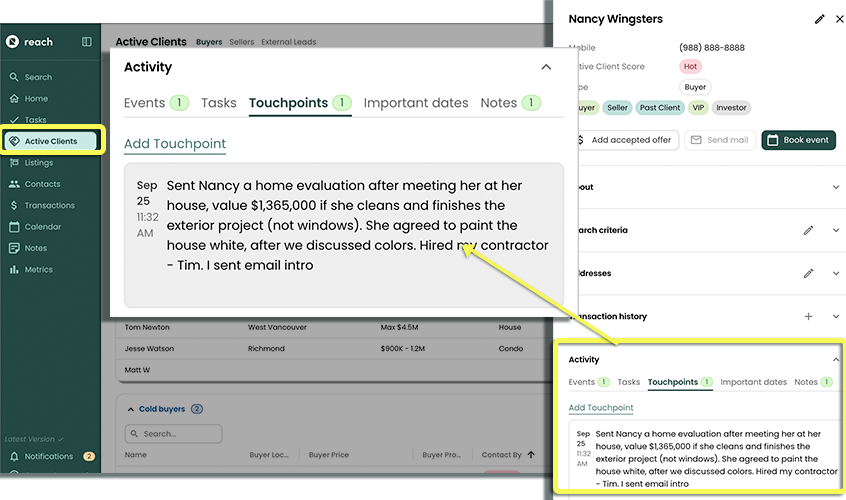The height and width of the screenshot is (500, 846).
Task: Open Metrics in the sidebar
Action: [x=38, y=270]
